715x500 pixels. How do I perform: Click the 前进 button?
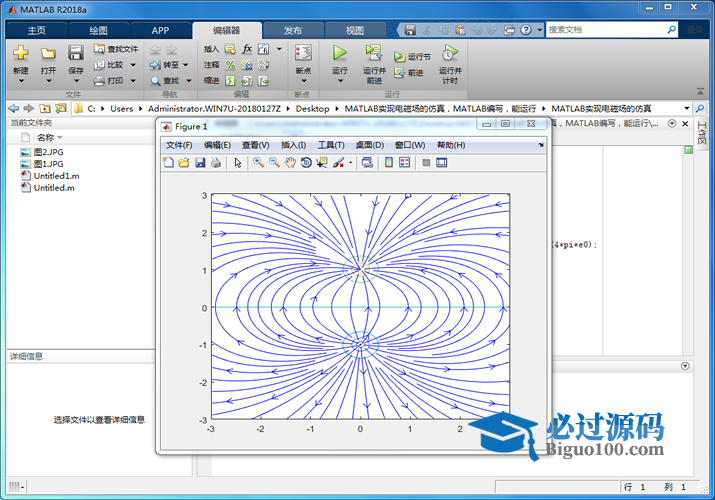409,72
